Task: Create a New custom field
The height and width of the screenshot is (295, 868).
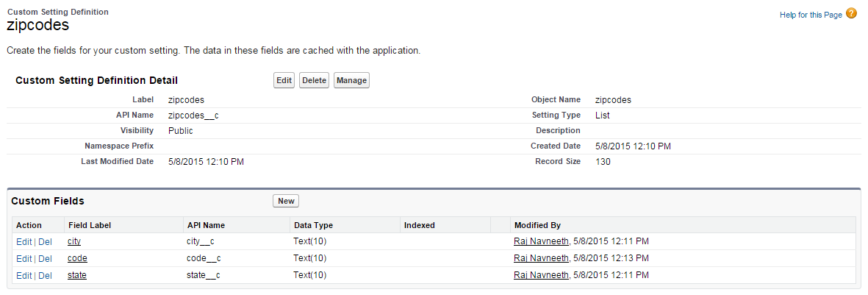Action: (286, 201)
